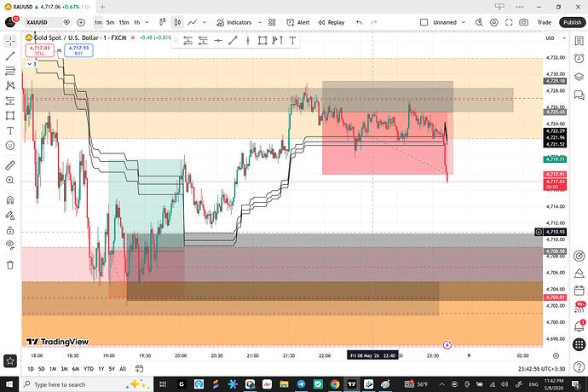The width and height of the screenshot is (588, 392).
Task: Set chart range to YTD
Action: pyautogui.click(x=89, y=369)
